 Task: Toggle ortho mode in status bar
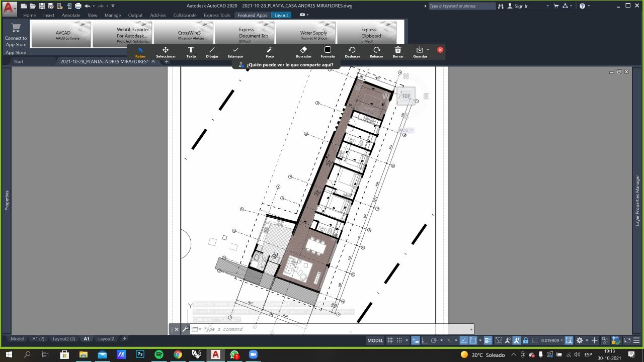pyautogui.click(x=425, y=340)
